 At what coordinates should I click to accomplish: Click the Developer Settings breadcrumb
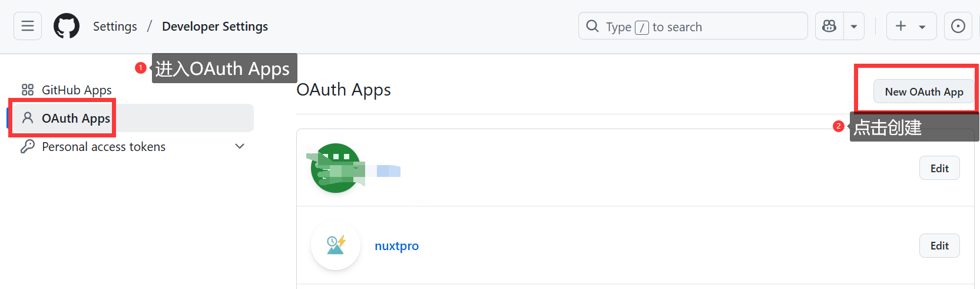pos(215,27)
